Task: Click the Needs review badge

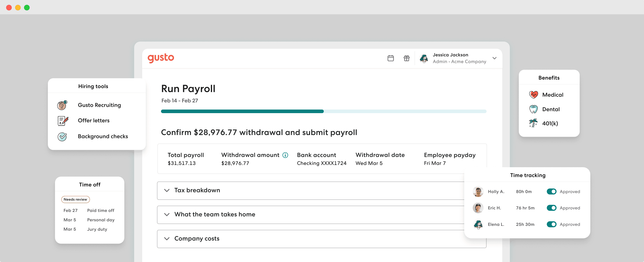Action: coord(75,199)
